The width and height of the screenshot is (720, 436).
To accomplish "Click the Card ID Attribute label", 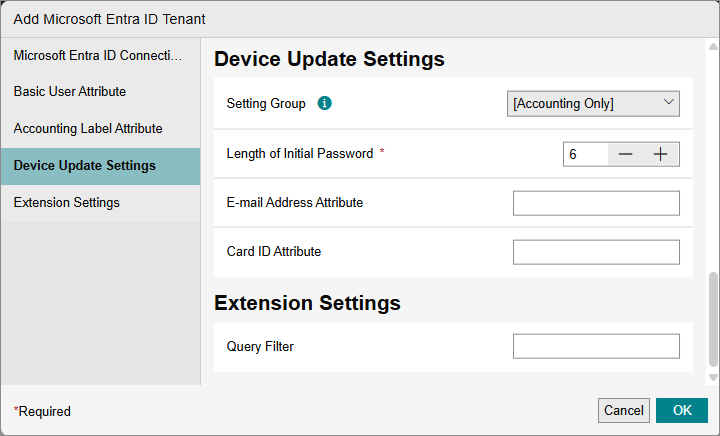I will (x=274, y=252).
